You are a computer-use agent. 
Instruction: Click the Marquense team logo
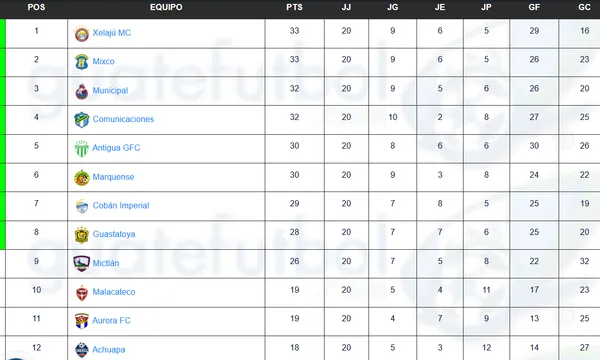click(82, 178)
